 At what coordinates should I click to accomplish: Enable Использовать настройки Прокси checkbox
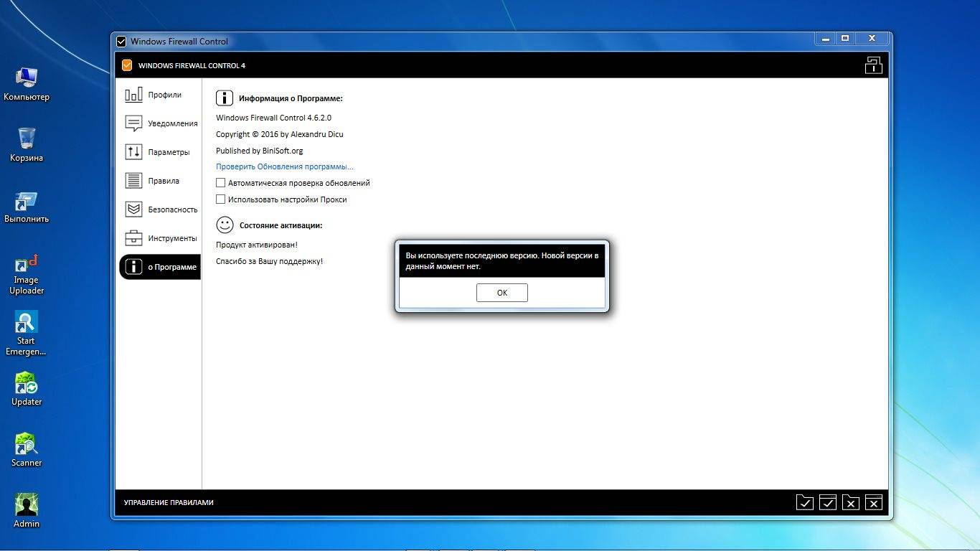(221, 199)
